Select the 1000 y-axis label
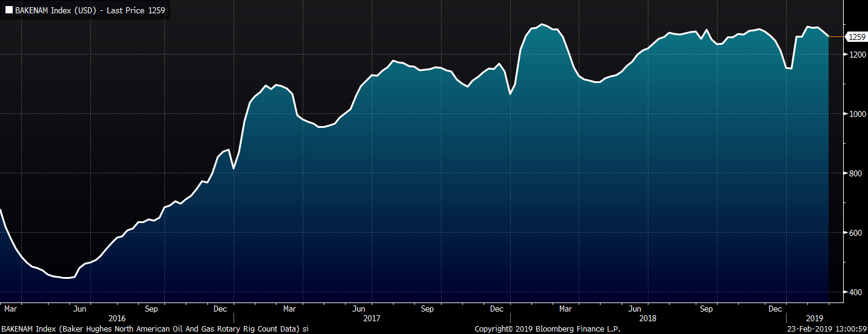The height and width of the screenshot is (334, 868). (856, 114)
